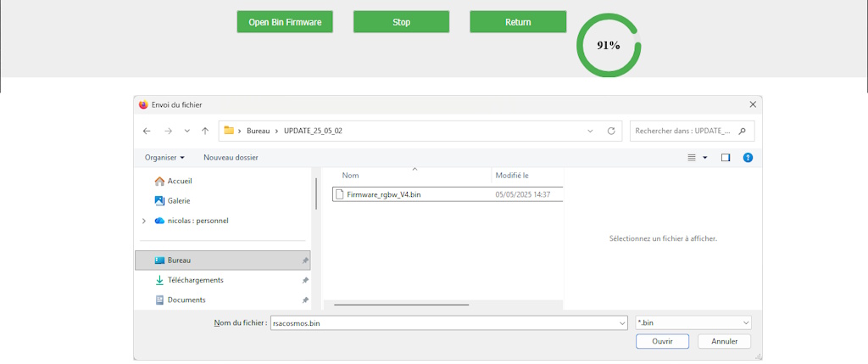This screenshot has height=364, width=868.
Task: Open the help question mark icon
Action: 748,158
